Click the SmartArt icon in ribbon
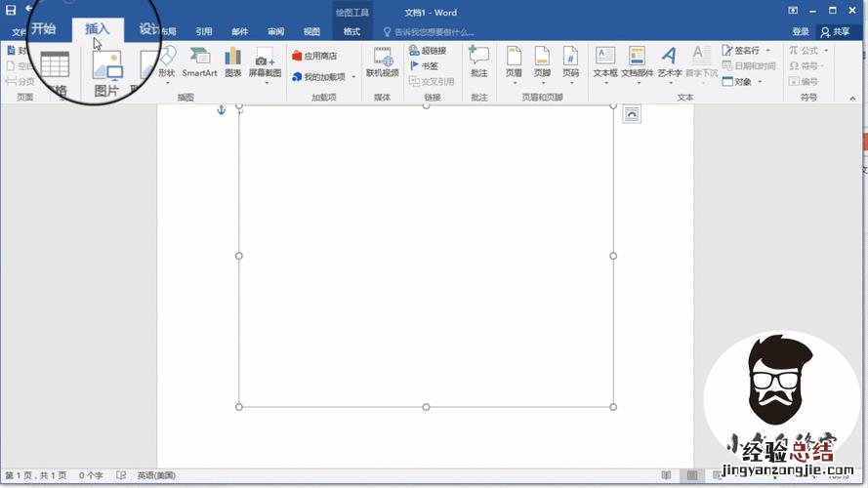The image size is (868, 488). click(199, 61)
